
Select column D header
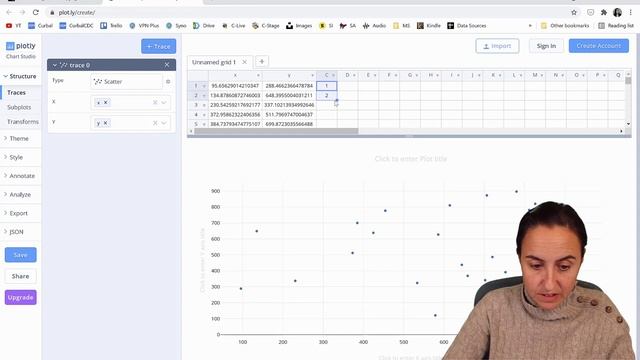point(347,75)
